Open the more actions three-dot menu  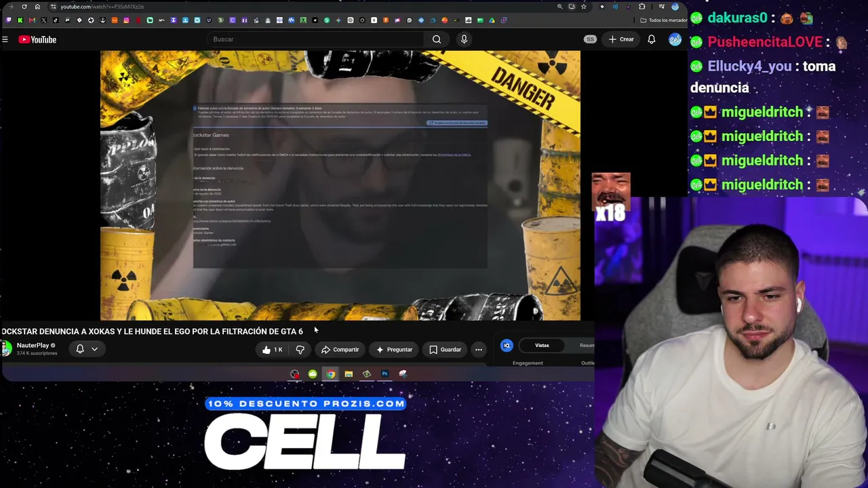[x=479, y=350]
